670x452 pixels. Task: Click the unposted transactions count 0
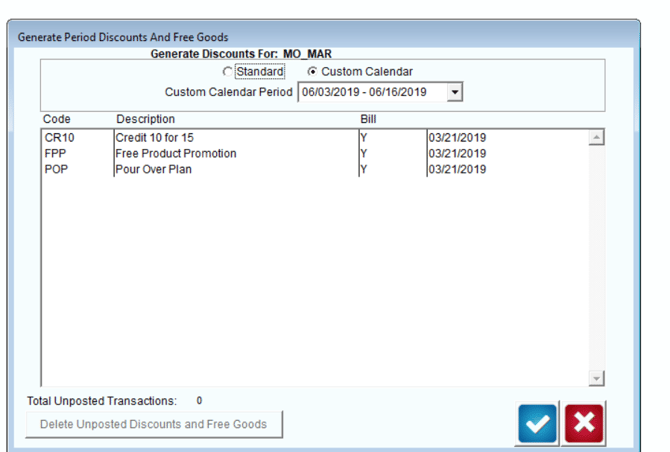(x=199, y=400)
